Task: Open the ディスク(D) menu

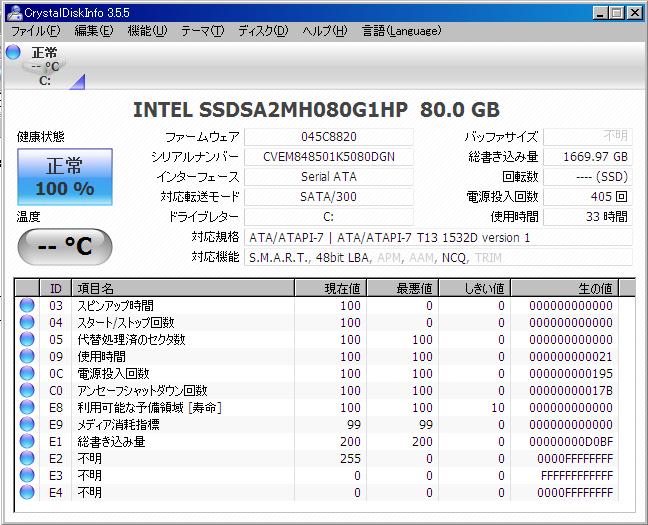Action: tap(263, 31)
